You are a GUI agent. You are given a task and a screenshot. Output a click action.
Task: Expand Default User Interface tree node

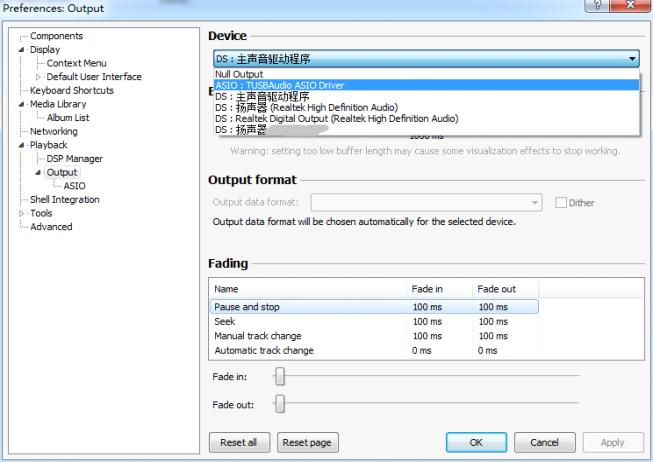pos(40,77)
